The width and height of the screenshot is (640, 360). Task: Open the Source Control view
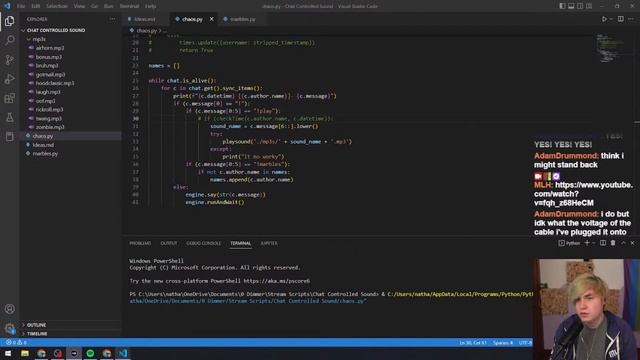pos(9,60)
